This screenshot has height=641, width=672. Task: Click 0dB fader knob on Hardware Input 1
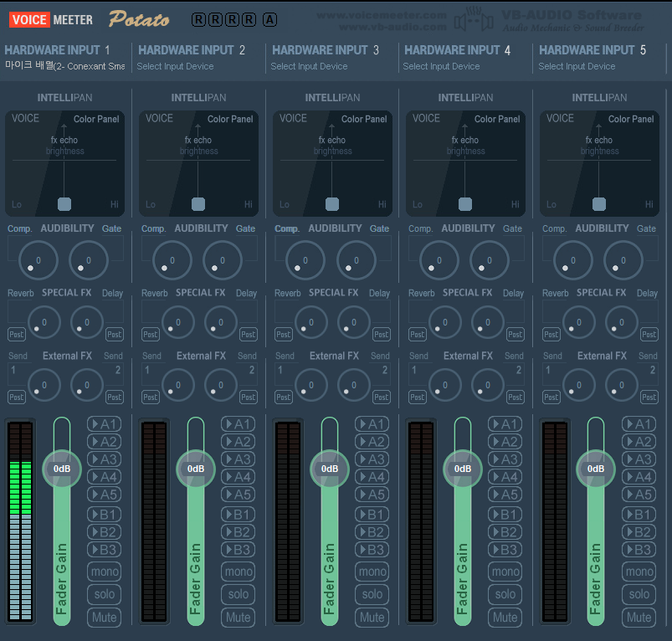point(62,469)
